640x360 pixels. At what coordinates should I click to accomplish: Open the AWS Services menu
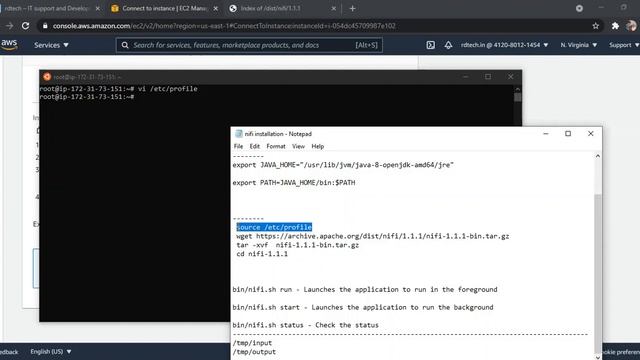pyautogui.click(x=51, y=45)
